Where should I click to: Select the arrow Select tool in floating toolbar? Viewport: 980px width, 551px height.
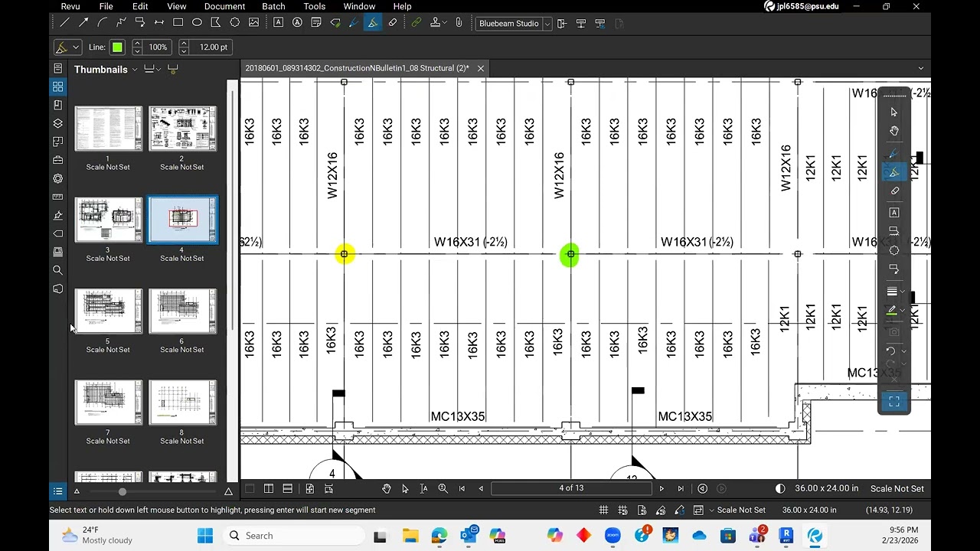[893, 112]
